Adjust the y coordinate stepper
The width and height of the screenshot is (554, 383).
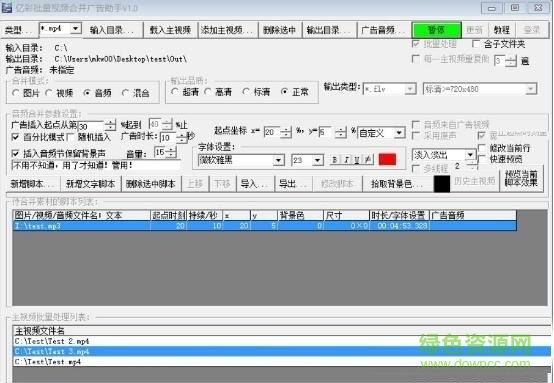(341, 132)
